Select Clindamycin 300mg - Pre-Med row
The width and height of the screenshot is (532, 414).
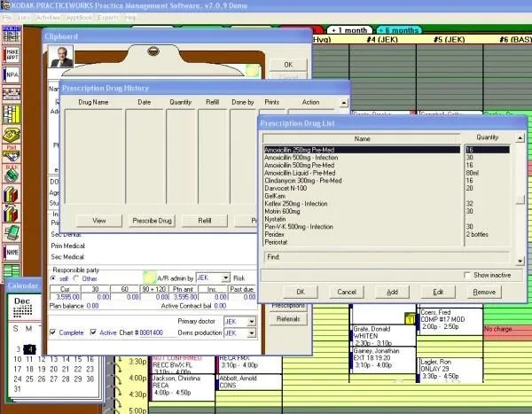click(362, 181)
